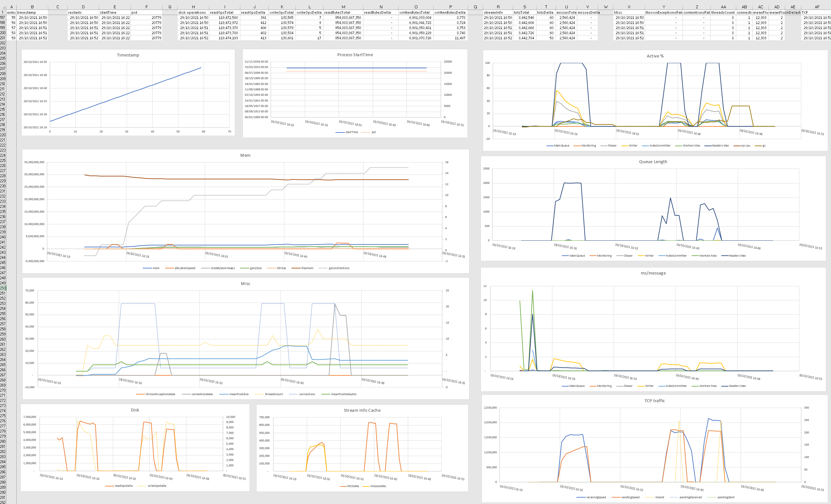Select the Timestamp chart title
The width and height of the screenshot is (831, 504).
[128, 55]
